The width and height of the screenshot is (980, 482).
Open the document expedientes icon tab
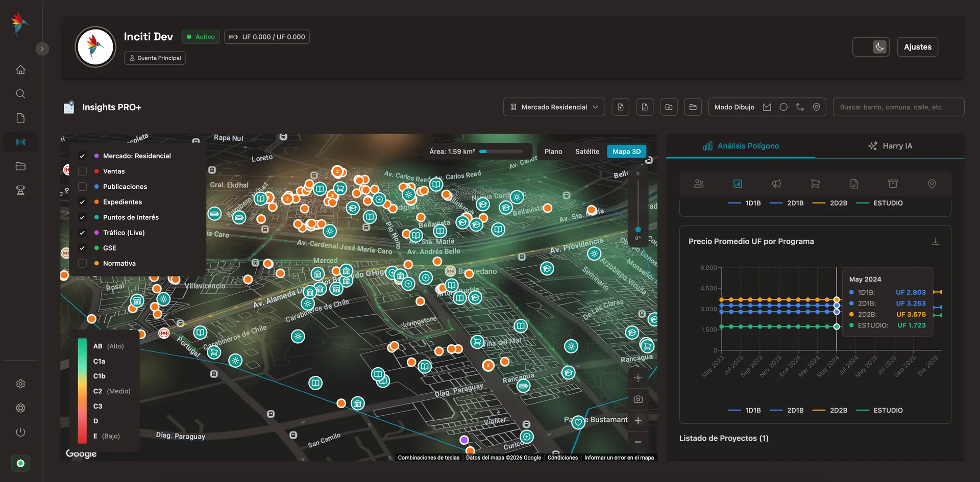(854, 184)
